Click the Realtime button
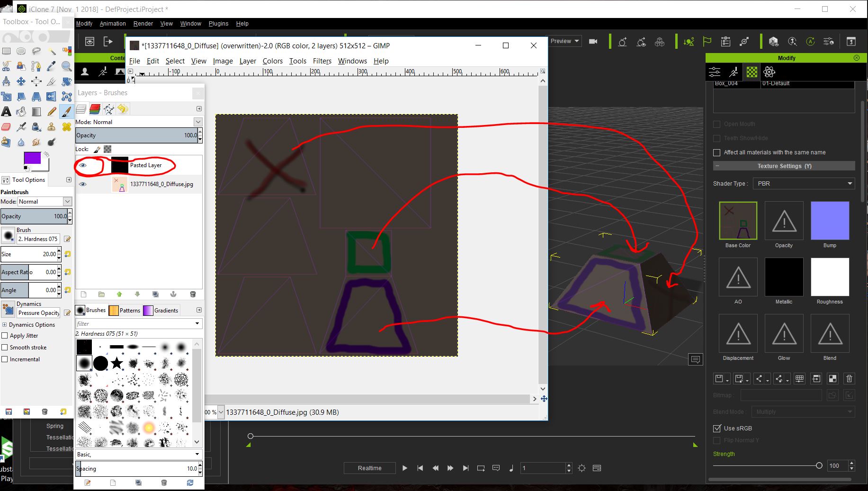 pos(369,468)
